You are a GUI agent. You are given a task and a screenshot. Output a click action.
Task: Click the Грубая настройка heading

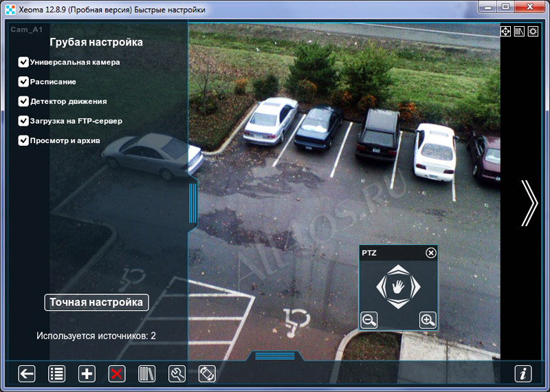click(96, 43)
